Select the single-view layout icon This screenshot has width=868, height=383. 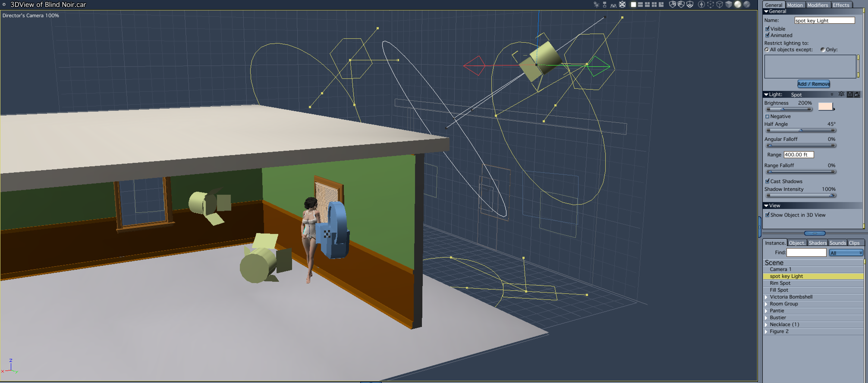634,4
